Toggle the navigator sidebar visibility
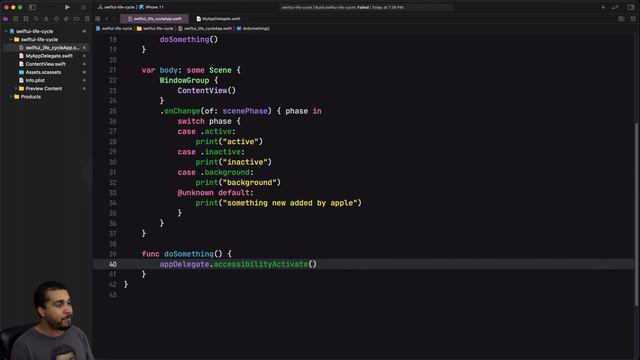Image resolution: width=640 pixels, height=360 pixels. point(32,7)
